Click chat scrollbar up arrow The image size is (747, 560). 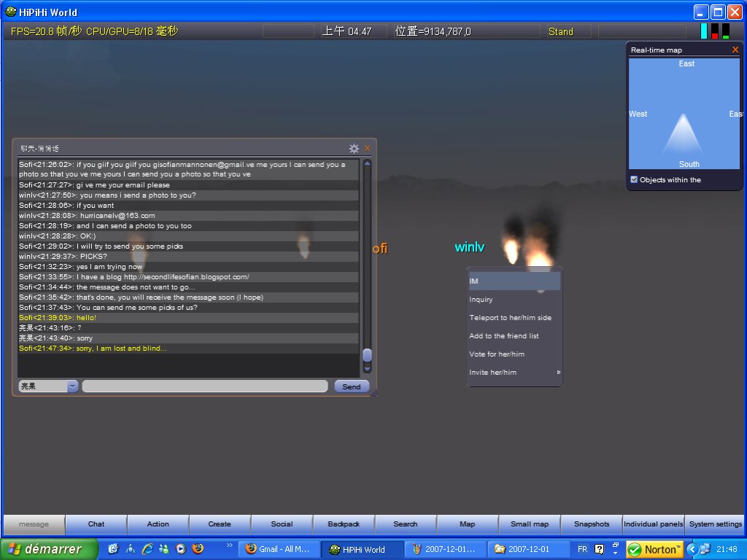pos(368,163)
